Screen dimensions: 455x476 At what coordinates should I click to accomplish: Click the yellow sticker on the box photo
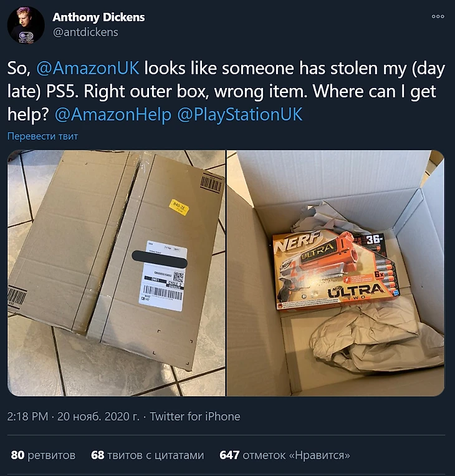179,207
